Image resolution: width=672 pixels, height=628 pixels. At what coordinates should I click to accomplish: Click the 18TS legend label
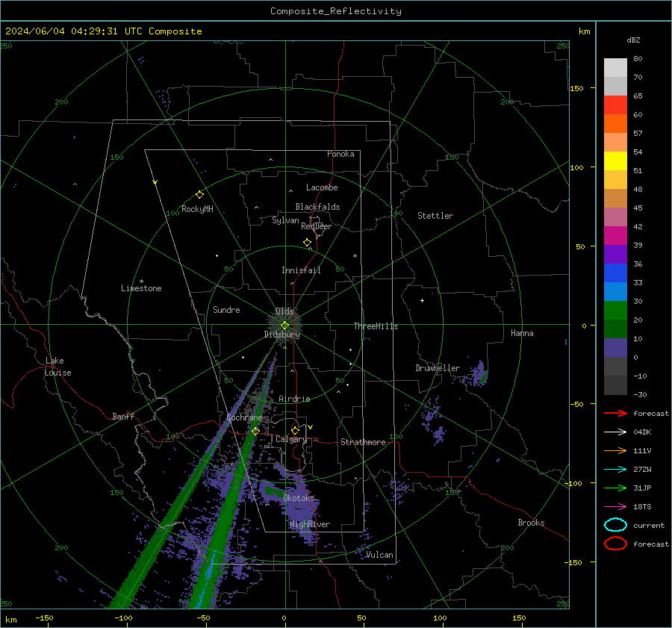[x=642, y=507]
